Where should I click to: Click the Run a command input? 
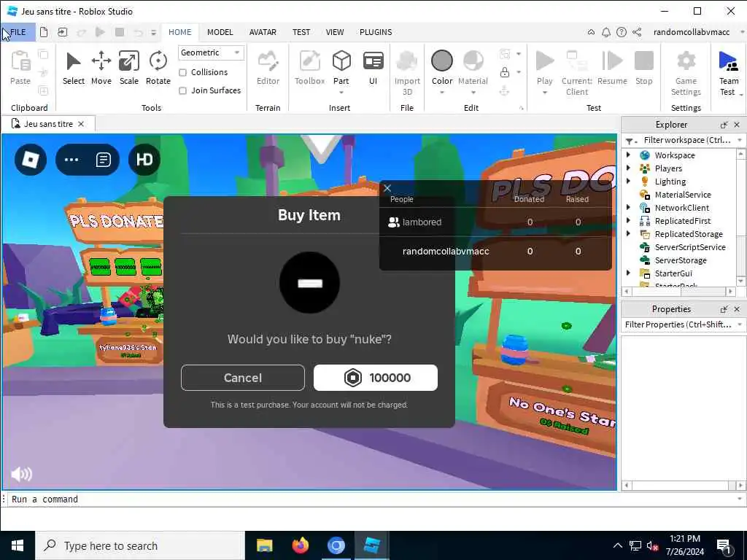pyautogui.click(x=371, y=499)
